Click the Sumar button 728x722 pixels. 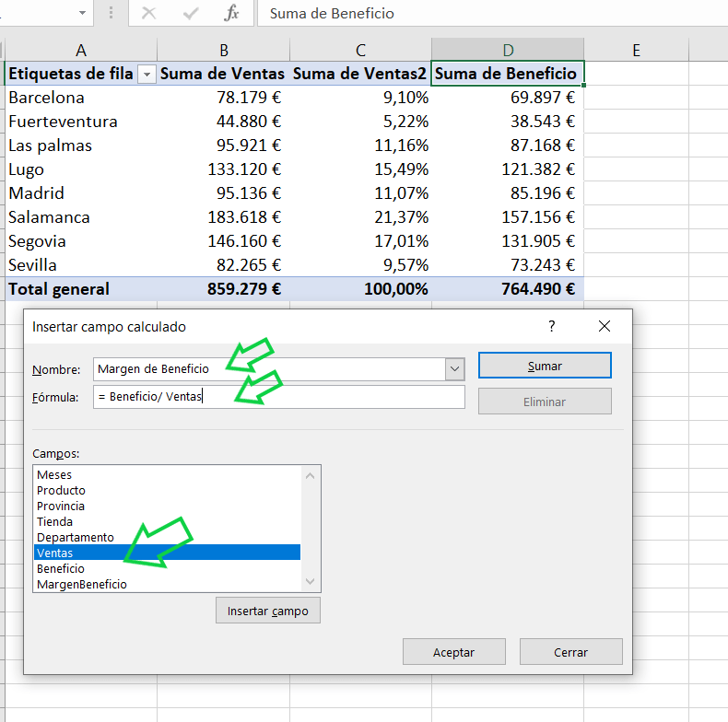point(545,366)
